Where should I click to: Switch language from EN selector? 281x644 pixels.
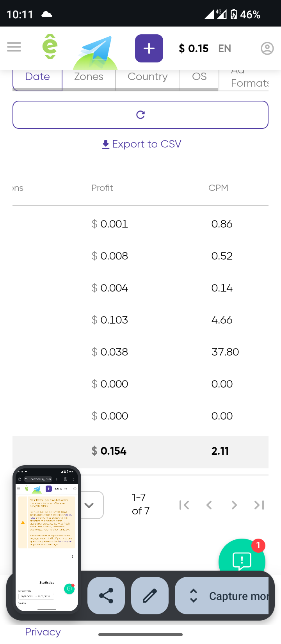(225, 48)
